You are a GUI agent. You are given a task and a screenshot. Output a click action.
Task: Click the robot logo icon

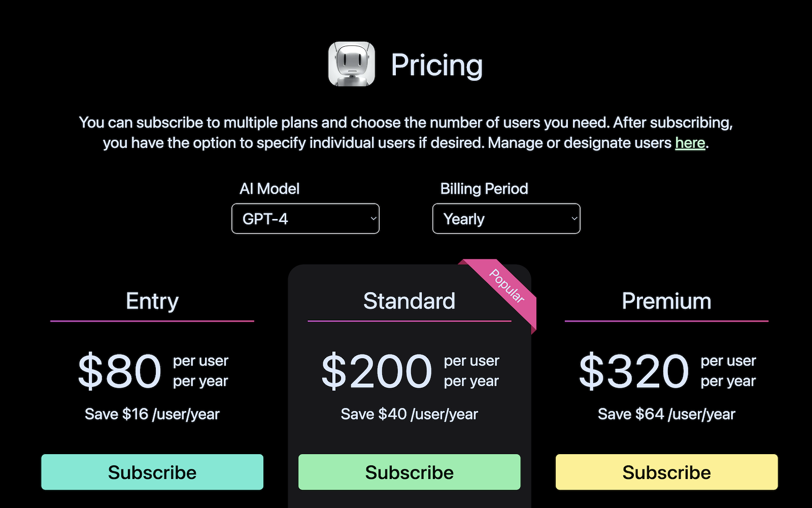(x=351, y=64)
